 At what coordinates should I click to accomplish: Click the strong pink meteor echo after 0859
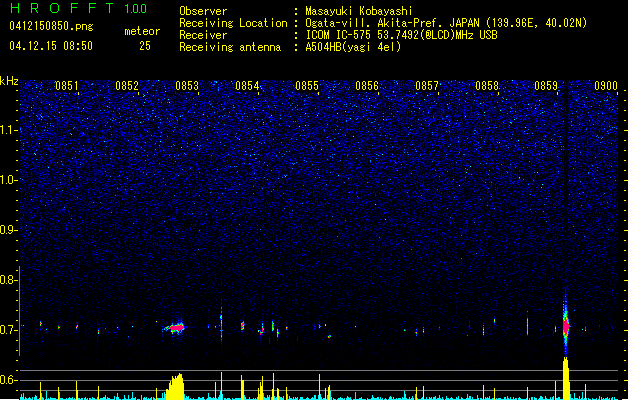(566, 326)
